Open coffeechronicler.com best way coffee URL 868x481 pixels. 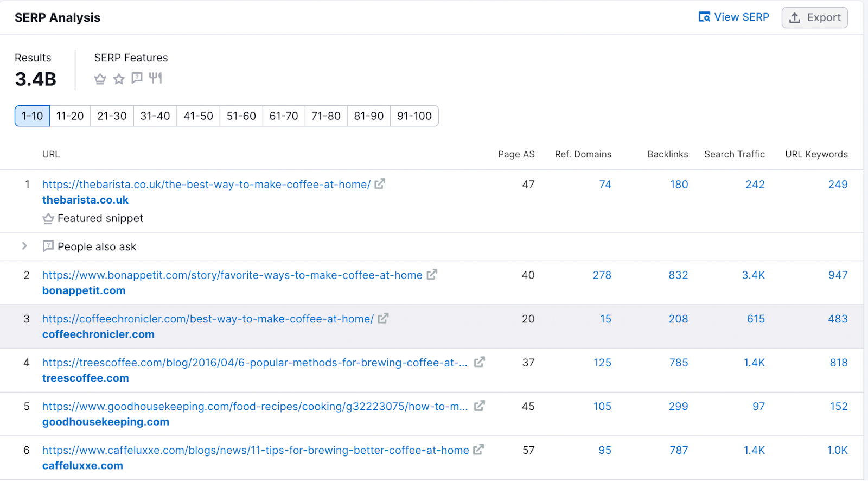(x=208, y=319)
